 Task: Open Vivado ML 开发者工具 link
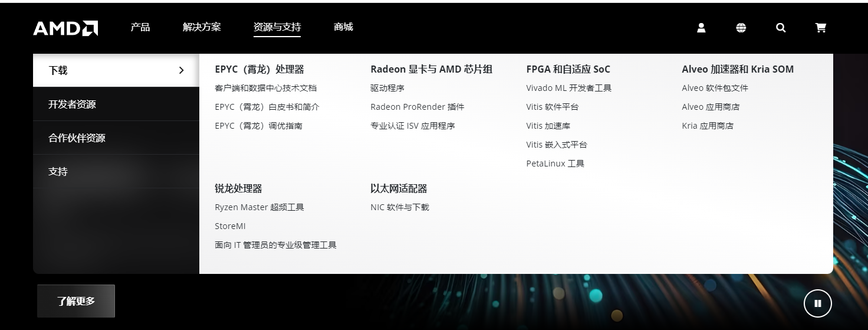point(569,88)
